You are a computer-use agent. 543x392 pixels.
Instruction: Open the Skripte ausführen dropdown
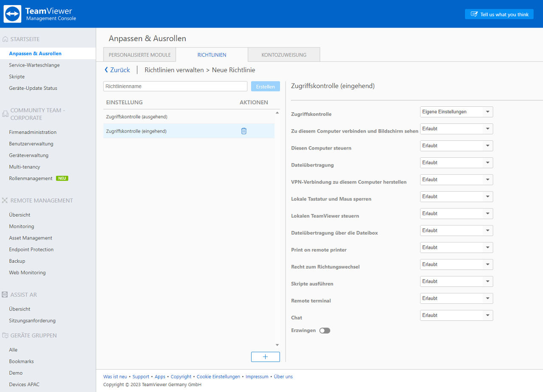coord(456,281)
